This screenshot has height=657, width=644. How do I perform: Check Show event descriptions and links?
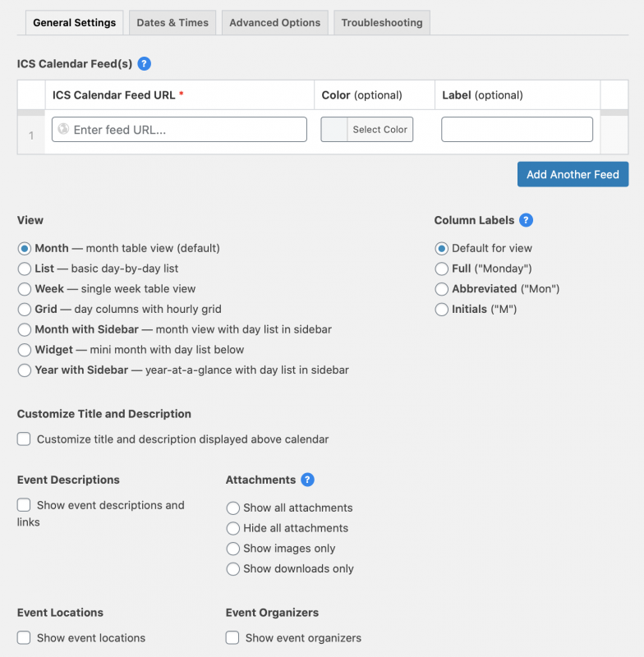click(24, 504)
